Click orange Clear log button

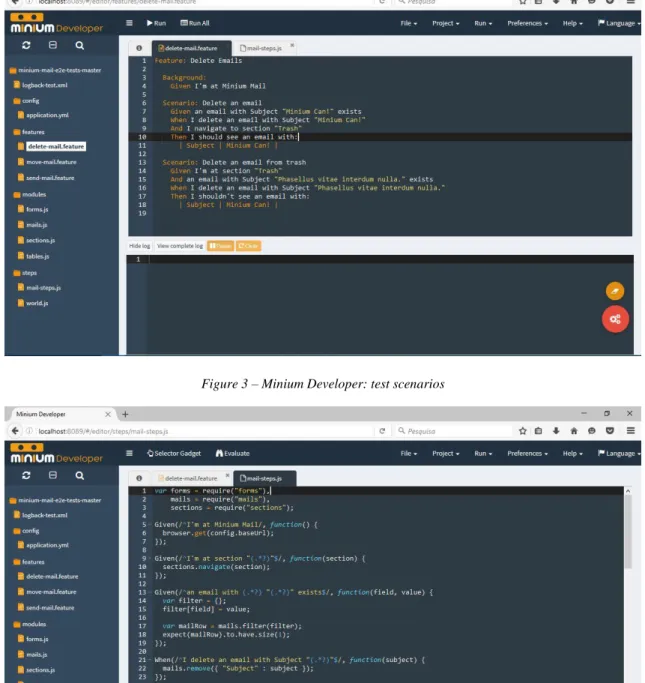[x=248, y=246]
